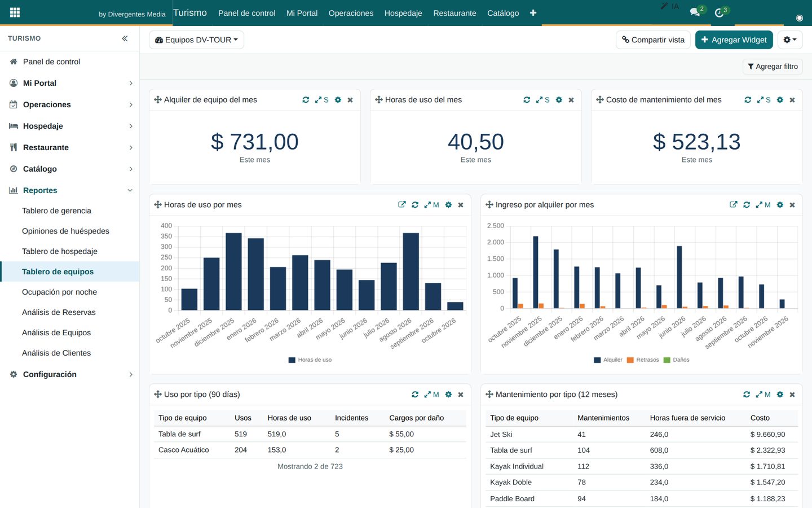Open settings gear of Mantenimiento por tipo widget
The height and width of the screenshot is (508, 812).
780,395
